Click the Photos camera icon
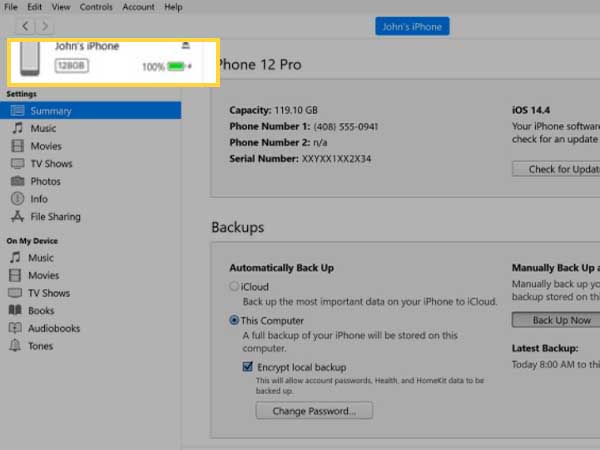The image size is (600, 450). click(17, 181)
